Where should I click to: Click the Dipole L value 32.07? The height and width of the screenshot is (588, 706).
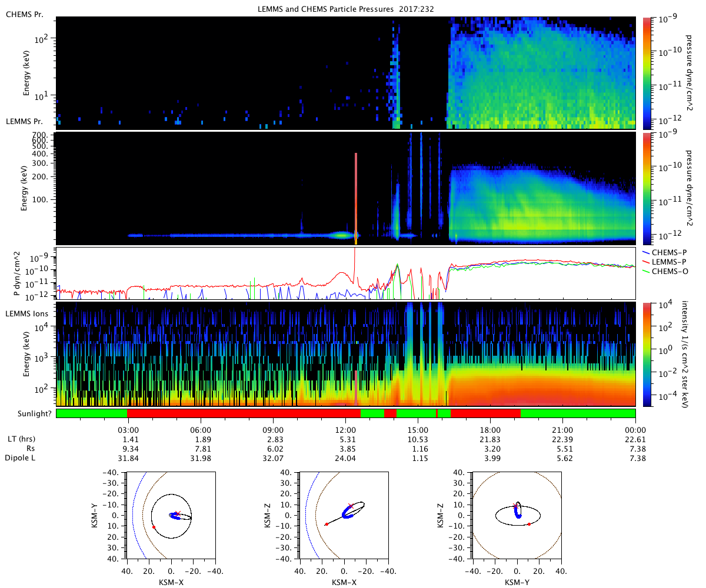point(274,457)
